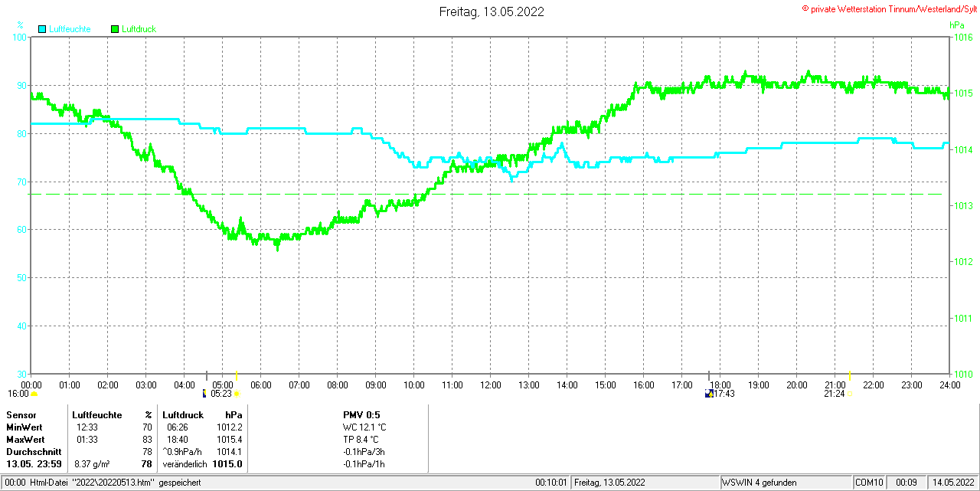Image resolution: width=980 pixels, height=491 pixels.
Task: Click the average pressure value 1014.1
Action: 230,452
